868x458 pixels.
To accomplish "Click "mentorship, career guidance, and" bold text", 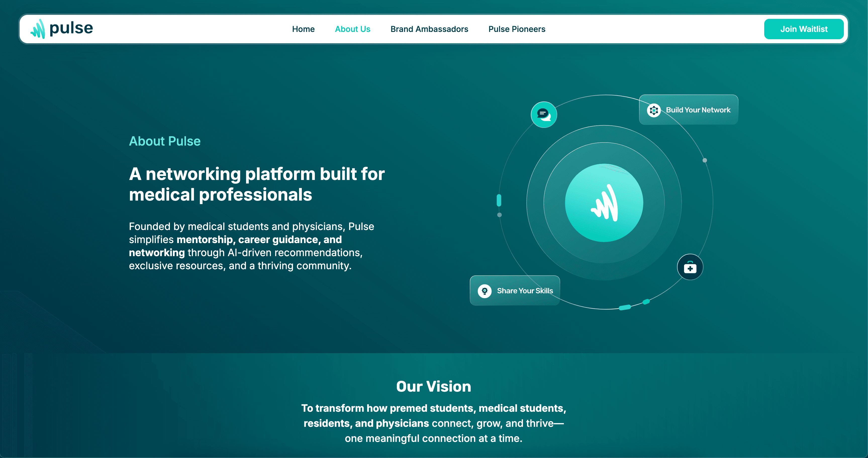I will (259, 240).
